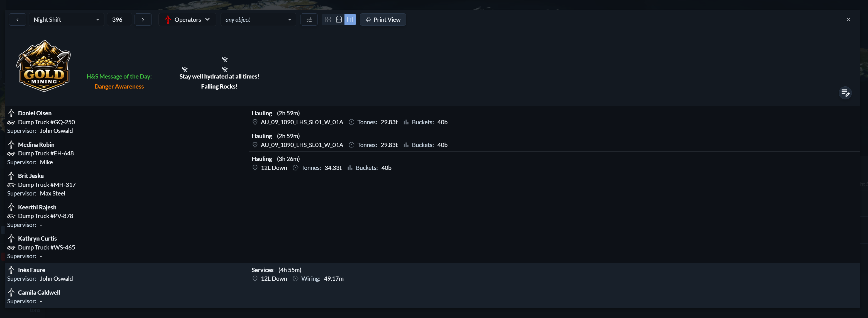Click buckets chart icon in 12L Down hauling

point(350,168)
